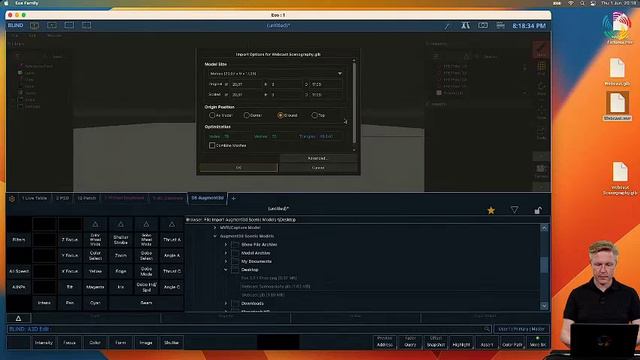Switch to the 38 Augment3d tab
The image size is (640, 360).
pyautogui.click(x=207, y=198)
